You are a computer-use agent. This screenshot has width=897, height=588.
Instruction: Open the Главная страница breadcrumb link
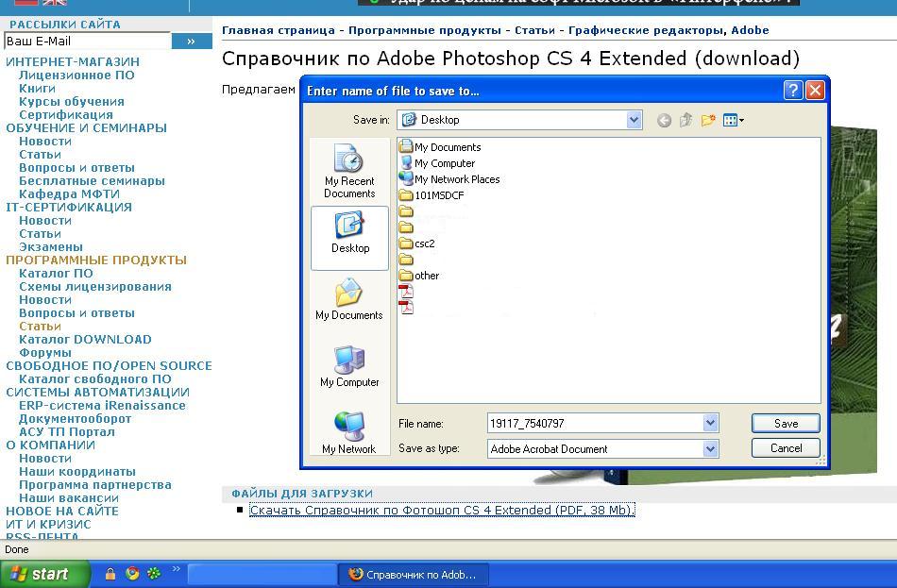pos(278,30)
